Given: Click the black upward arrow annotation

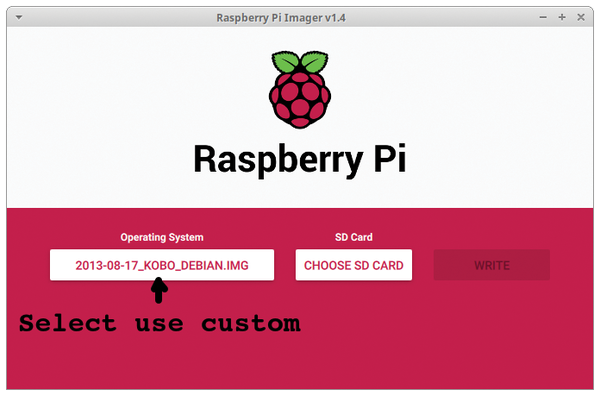Looking at the screenshot, I should [x=159, y=291].
